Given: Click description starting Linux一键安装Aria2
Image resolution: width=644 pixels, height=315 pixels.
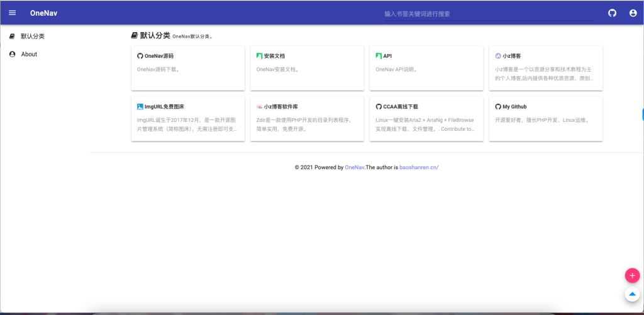Looking at the screenshot, I should (426, 124).
